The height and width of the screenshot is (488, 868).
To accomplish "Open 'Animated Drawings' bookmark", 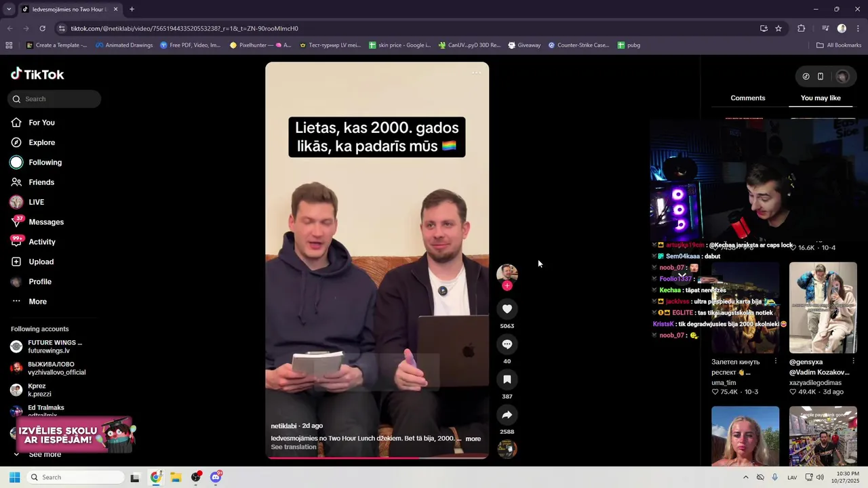I will [124, 45].
